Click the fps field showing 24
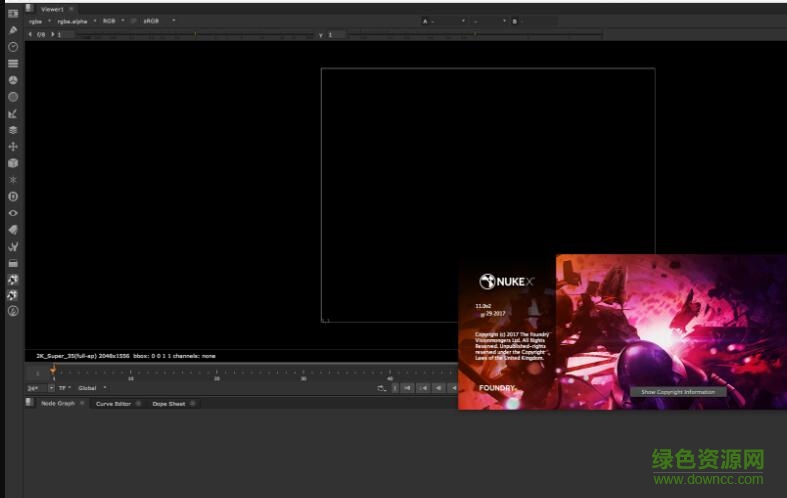 point(34,388)
